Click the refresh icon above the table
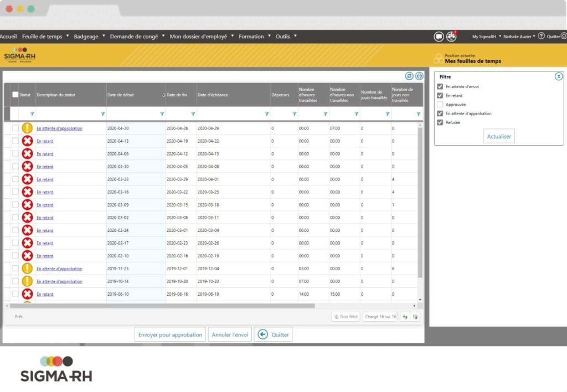The width and height of the screenshot is (567, 392). click(409, 76)
